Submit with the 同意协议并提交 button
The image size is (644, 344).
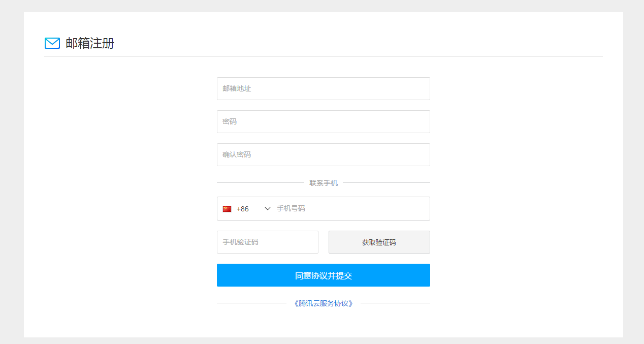(323, 275)
